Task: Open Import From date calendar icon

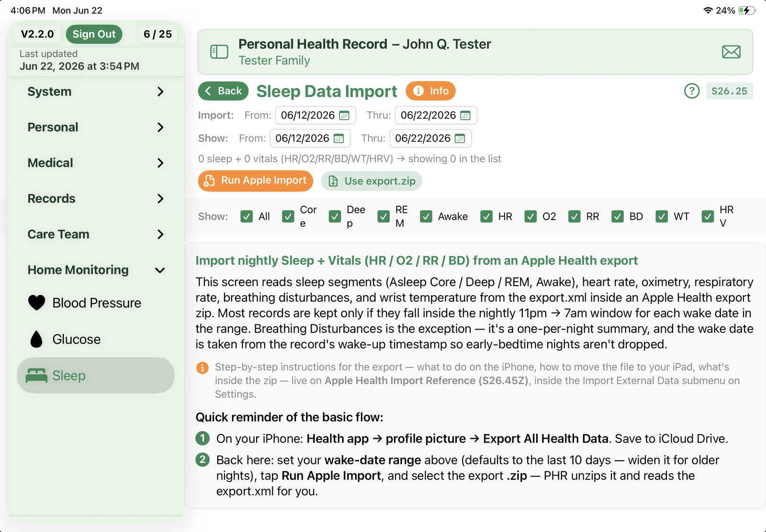Action: point(344,115)
